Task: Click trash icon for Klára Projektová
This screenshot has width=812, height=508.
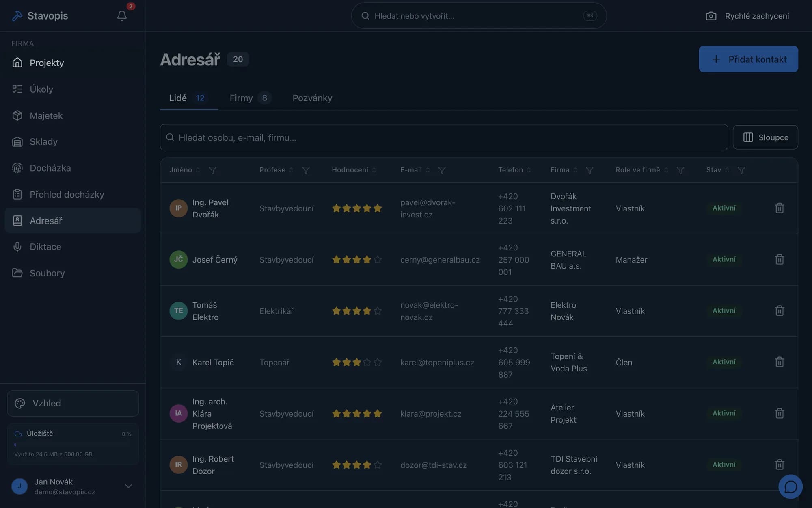Action: 779,413
